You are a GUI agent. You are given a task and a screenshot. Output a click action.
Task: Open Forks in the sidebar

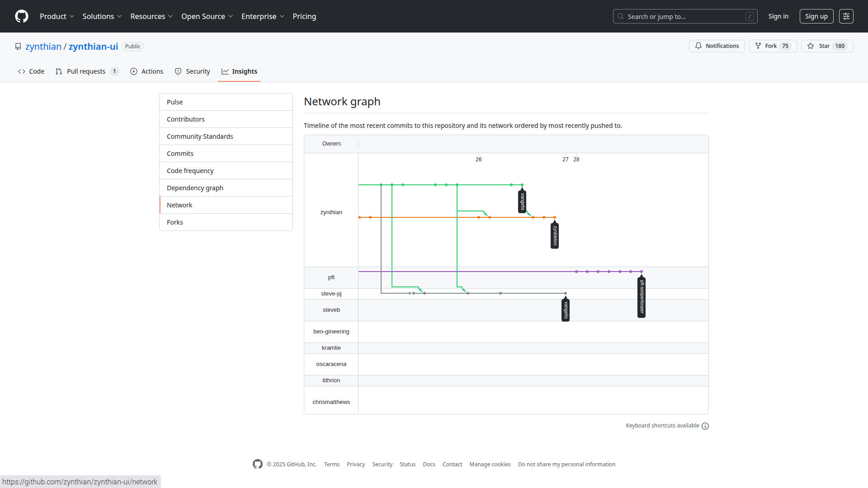(226, 222)
